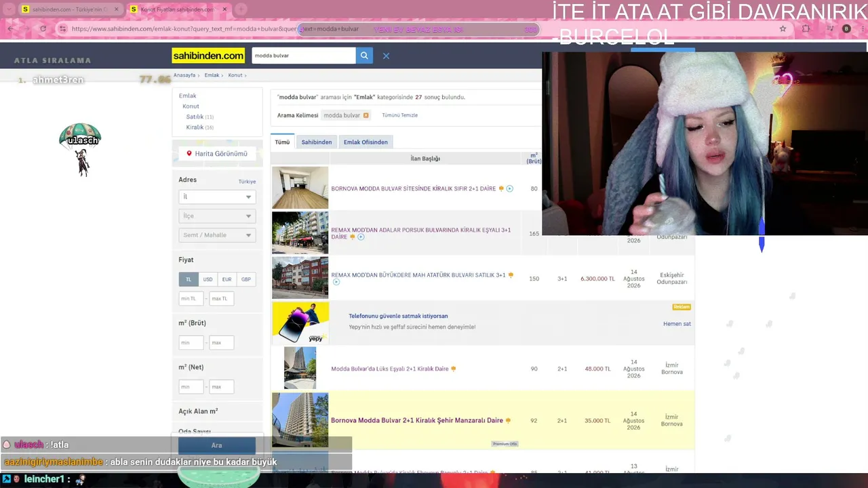868x488 pixels.
Task: Open the browser extensions puzzle icon
Action: pos(806,29)
